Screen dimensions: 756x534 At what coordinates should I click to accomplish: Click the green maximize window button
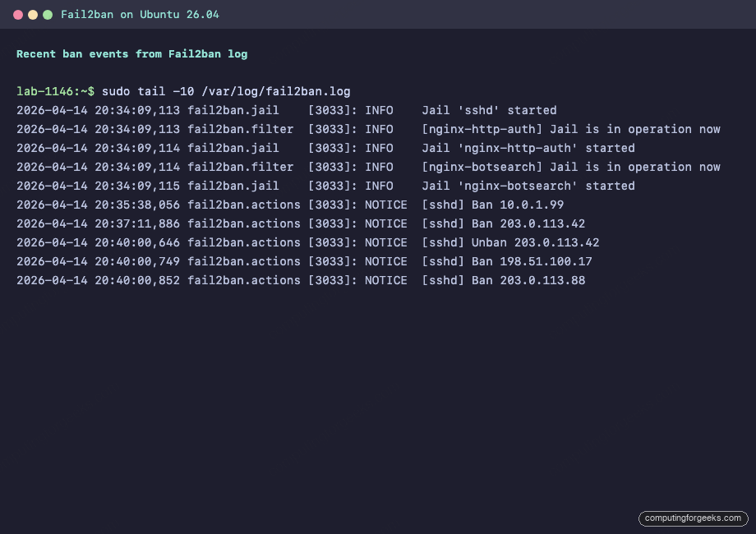coord(48,14)
